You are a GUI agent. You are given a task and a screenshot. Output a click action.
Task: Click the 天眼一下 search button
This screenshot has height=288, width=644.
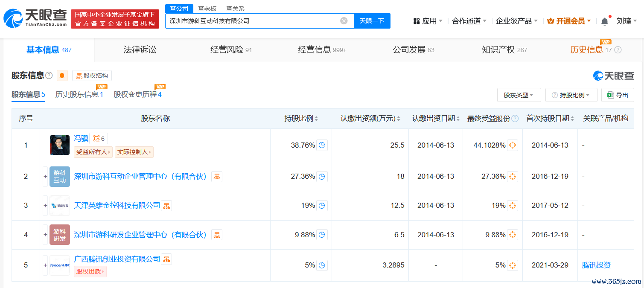[x=372, y=21]
